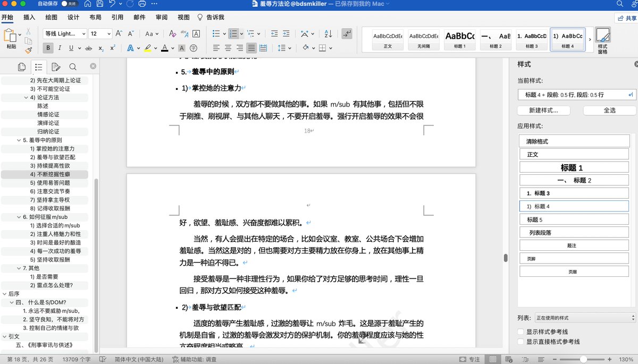
Task: Collapse the 5. 羞辱中的原则 outline node
Action: [x=19, y=140]
